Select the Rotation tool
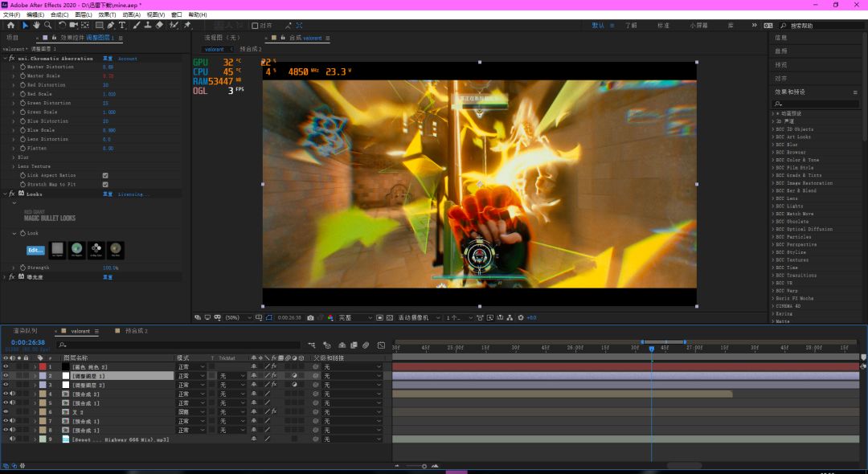This screenshot has height=474, width=868. point(62,26)
